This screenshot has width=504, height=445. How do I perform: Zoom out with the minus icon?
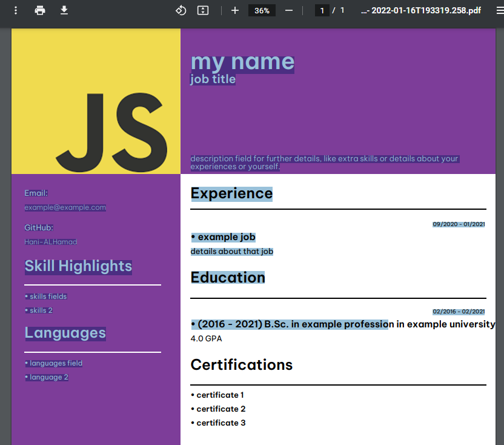point(288,11)
